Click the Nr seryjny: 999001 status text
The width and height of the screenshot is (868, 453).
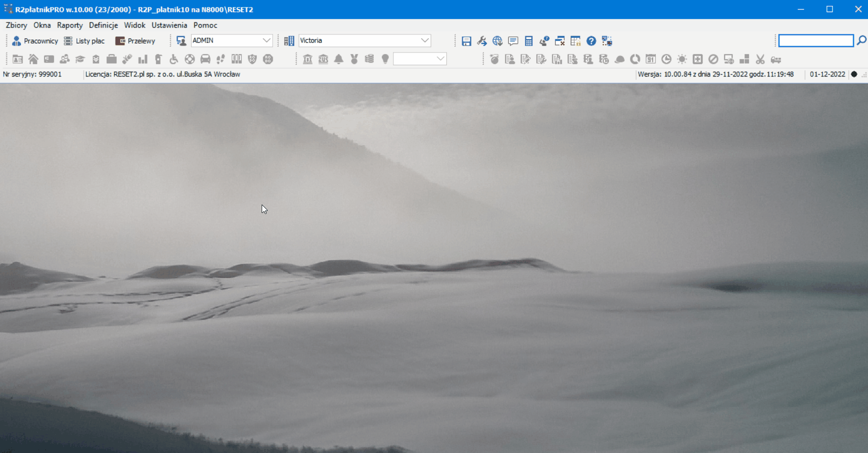(x=33, y=74)
